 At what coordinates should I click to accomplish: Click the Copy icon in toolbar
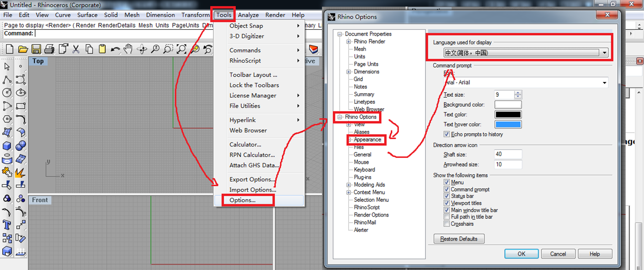point(89,49)
